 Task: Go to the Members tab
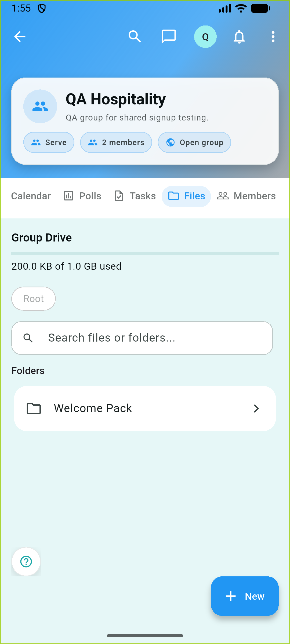coord(246,196)
